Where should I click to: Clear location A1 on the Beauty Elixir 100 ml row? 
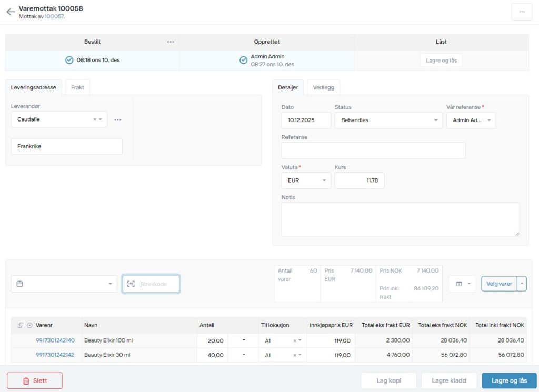[295, 341]
